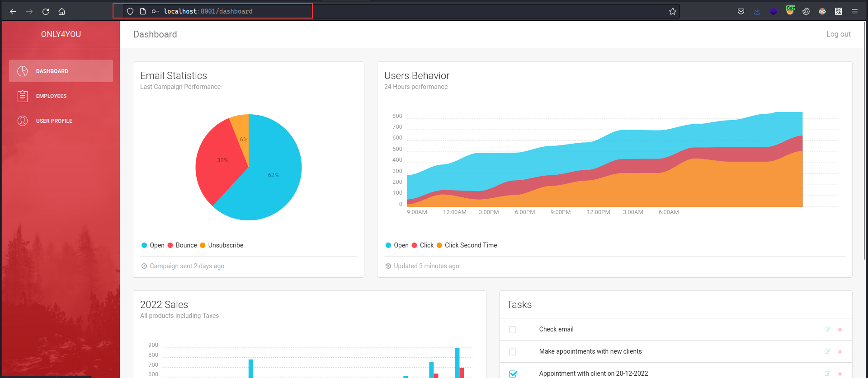Click the Dashboard pie chart sidebar icon

(x=23, y=71)
